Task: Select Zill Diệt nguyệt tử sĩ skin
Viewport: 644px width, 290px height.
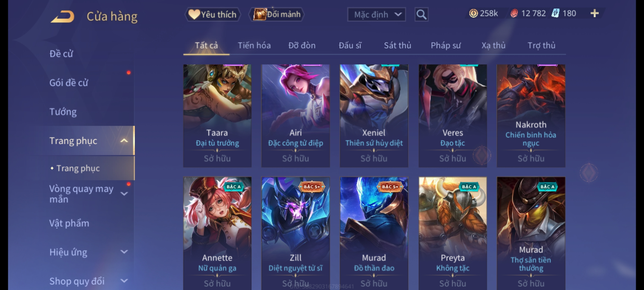Action: click(x=295, y=233)
